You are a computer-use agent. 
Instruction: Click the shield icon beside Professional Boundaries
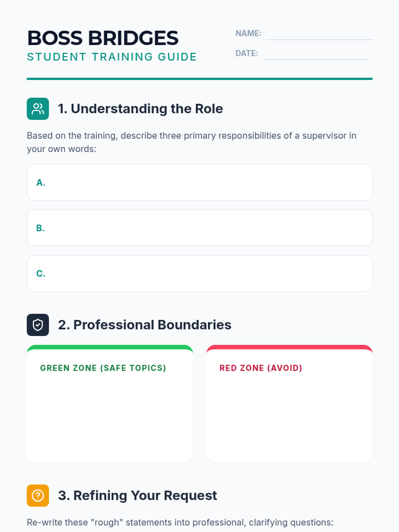[38, 325]
